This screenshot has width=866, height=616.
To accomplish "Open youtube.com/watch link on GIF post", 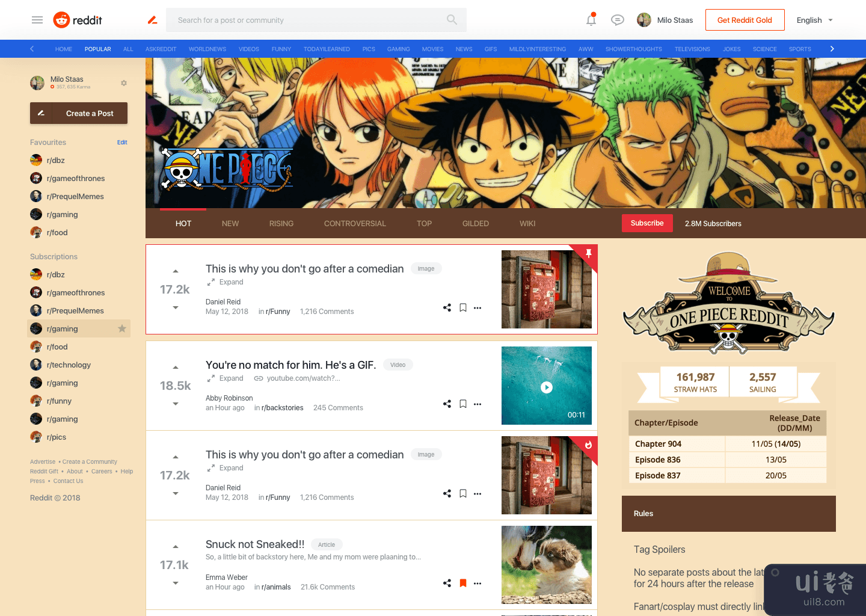I will click(297, 378).
